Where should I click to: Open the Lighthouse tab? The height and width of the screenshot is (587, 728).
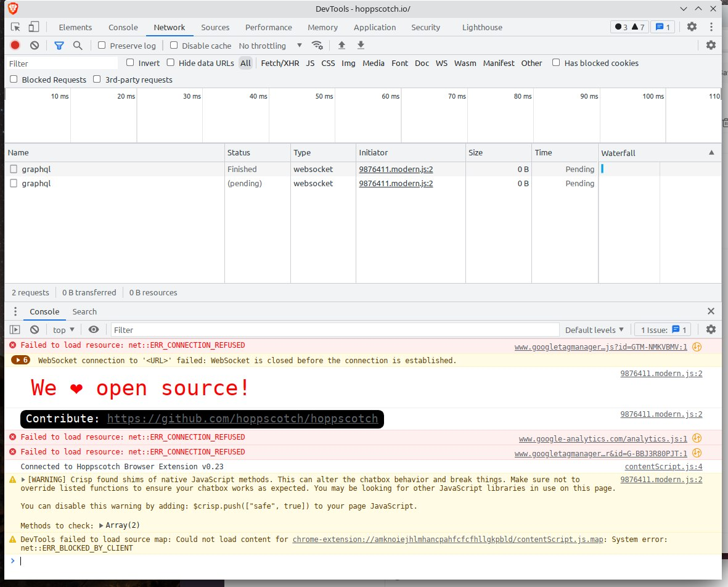[482, 27]
